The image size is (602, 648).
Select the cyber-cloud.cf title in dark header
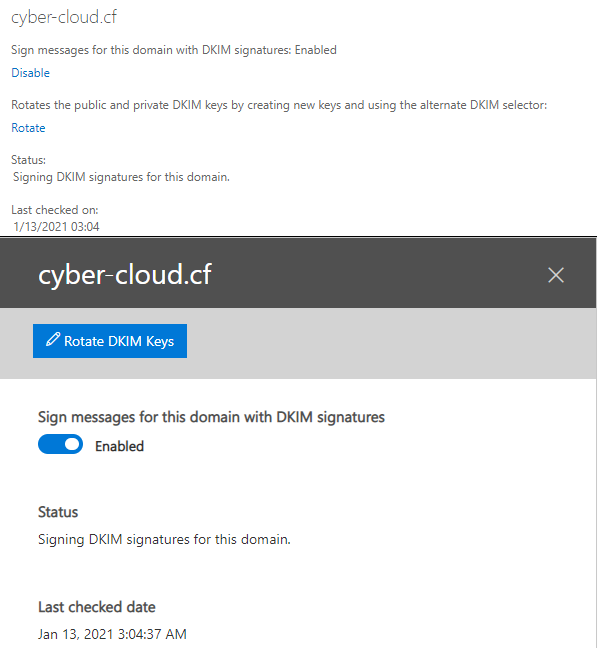point(124,275)
